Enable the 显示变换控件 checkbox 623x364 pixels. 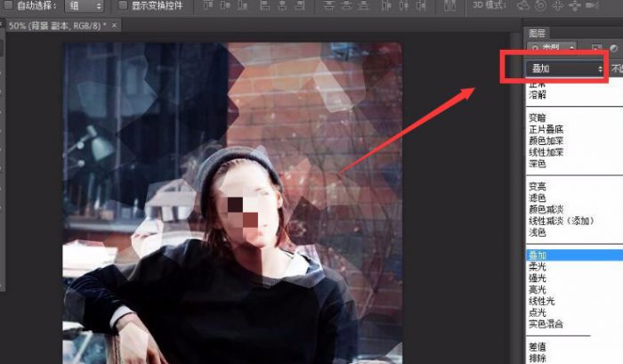(x=123, y=5)
